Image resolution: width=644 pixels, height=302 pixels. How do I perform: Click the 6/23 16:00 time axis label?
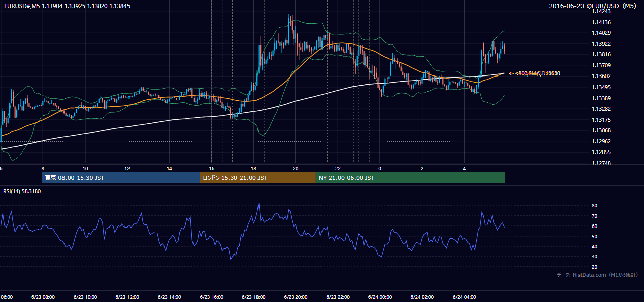tap(212, 297)
